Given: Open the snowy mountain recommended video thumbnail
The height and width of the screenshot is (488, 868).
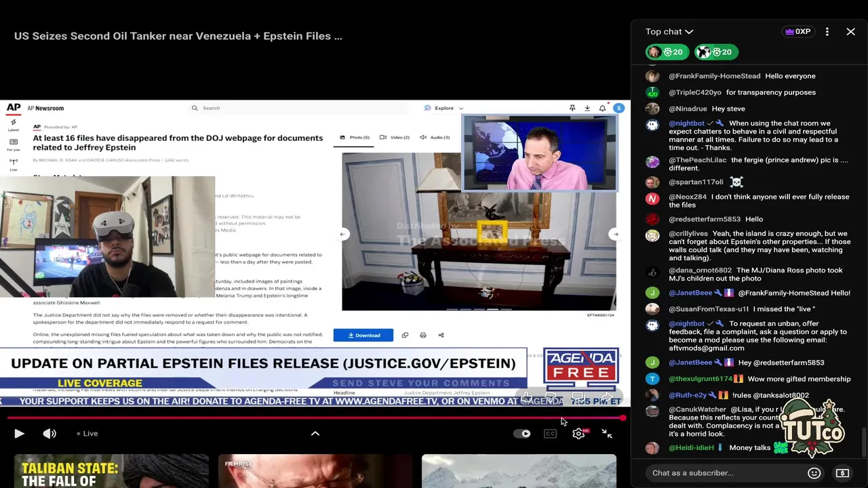Looking at the screenshot, I should click(519, 471).
